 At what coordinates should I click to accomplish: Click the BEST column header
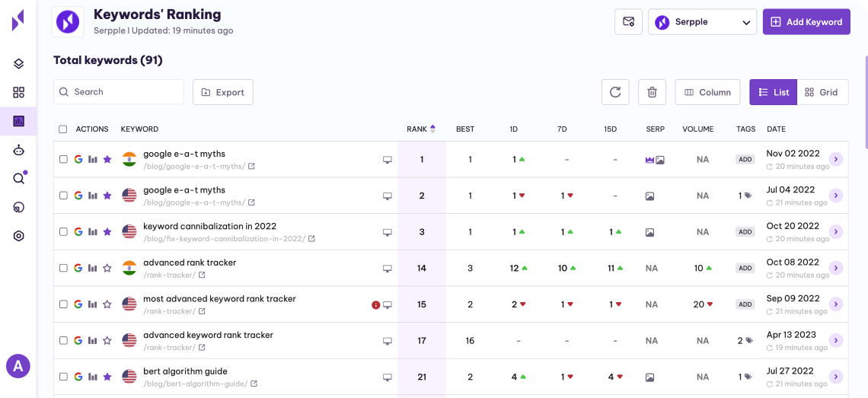click(x=465, y=129)
